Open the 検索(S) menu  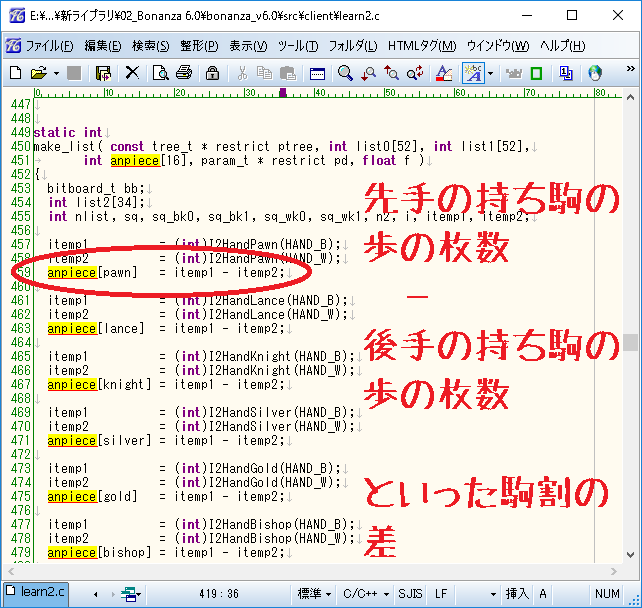click(151, 46)
